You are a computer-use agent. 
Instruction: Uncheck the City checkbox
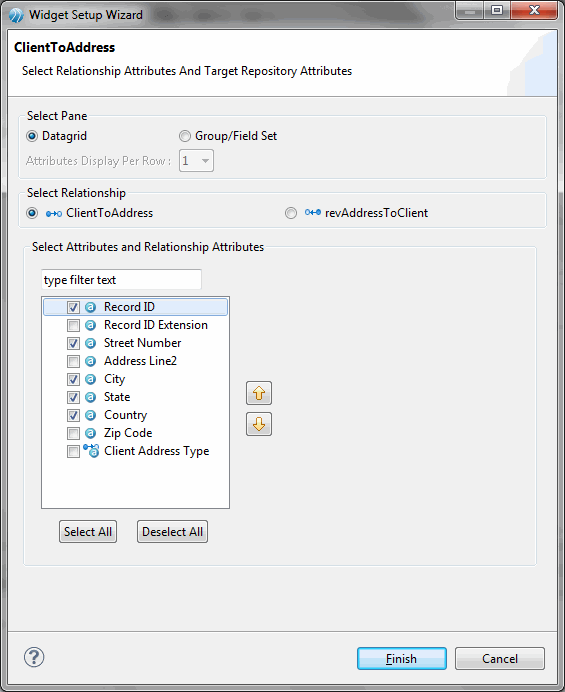pyautogui.click(x=73, y=379)
